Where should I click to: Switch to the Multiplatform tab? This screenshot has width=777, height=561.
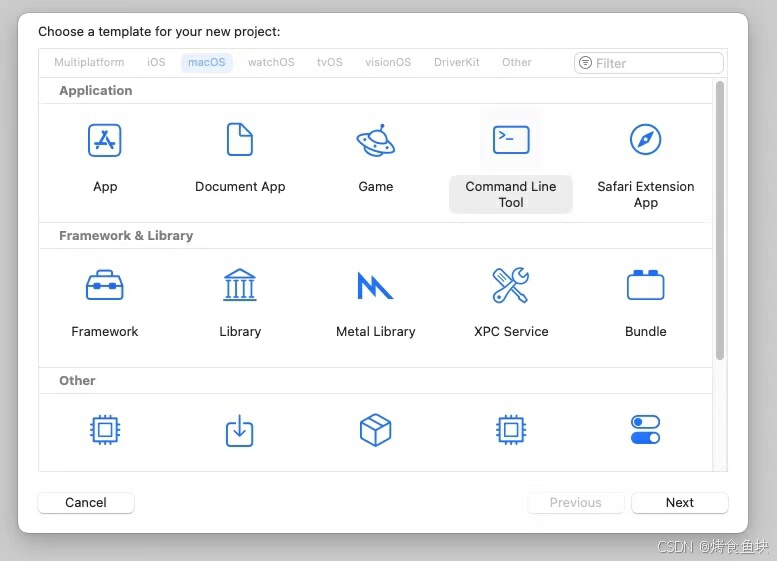point(89,62)
